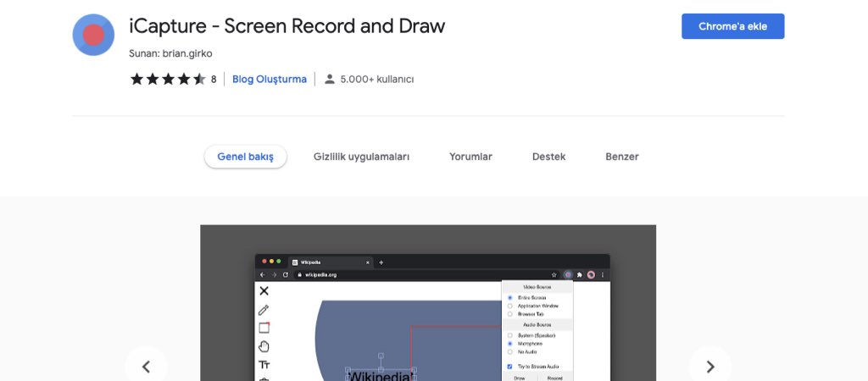This screenshot has height=381, width=868.
Task: Open the three-dot menu in screenshot browser
Action: coord(603,275)
